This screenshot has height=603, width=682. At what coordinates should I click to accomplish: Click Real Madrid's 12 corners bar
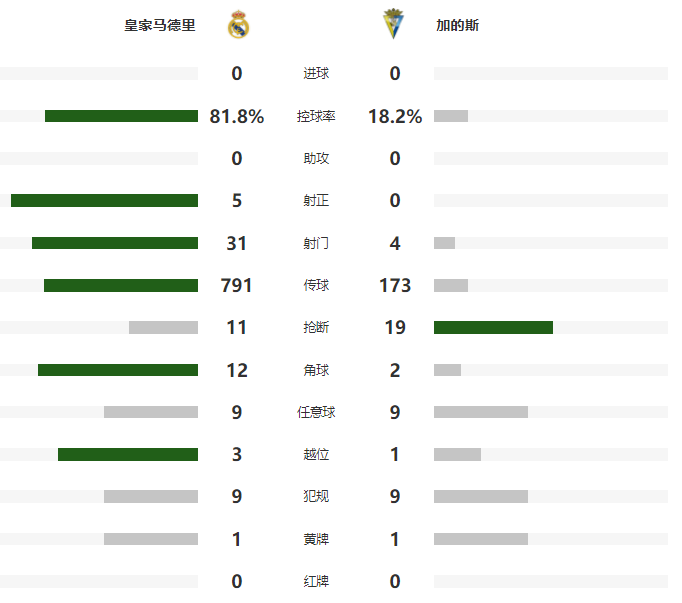(118, 370)
